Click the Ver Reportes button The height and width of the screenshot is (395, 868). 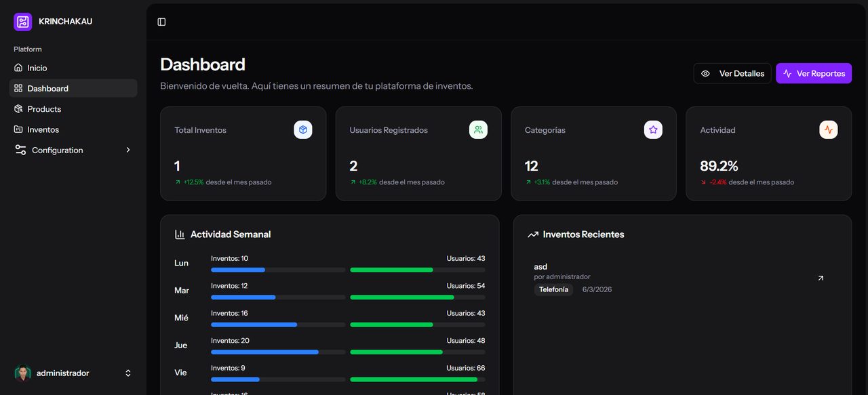tap(814, 73)
